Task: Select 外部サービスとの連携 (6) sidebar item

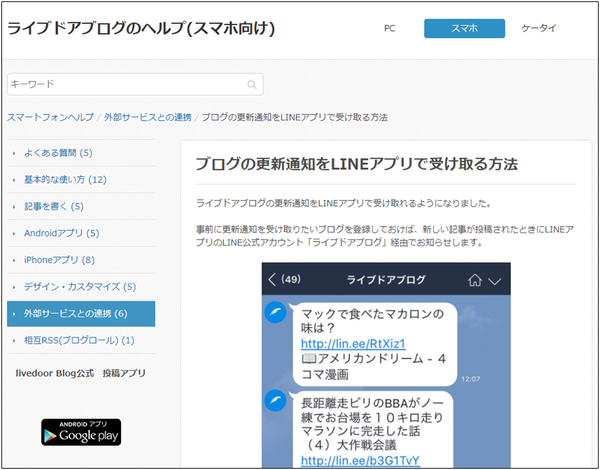Action: click(x=81, y=314)
